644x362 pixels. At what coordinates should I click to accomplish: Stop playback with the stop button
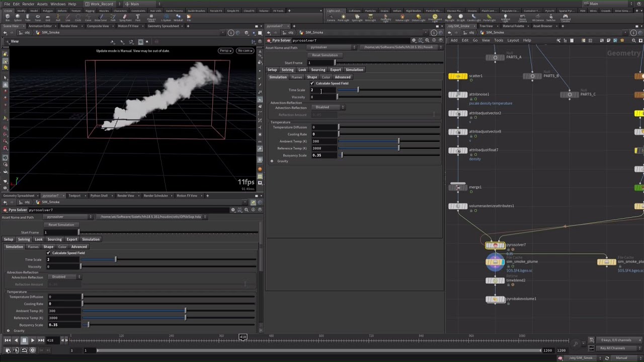pyautogui.click(x=24, y=340)
